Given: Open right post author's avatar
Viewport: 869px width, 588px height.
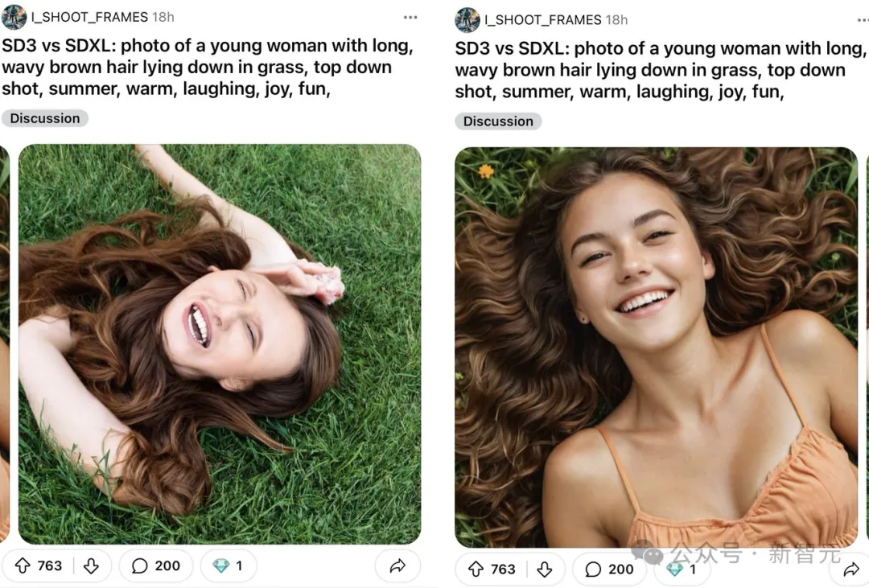Looking at the screenshot, I should pyautogui.click(x=467, y=20).
